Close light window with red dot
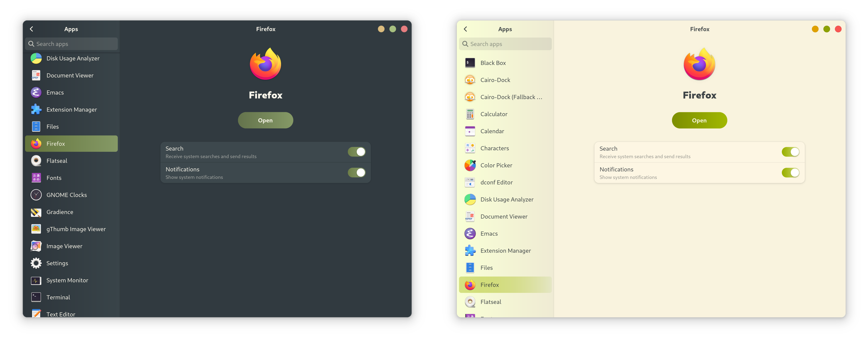 838,29
